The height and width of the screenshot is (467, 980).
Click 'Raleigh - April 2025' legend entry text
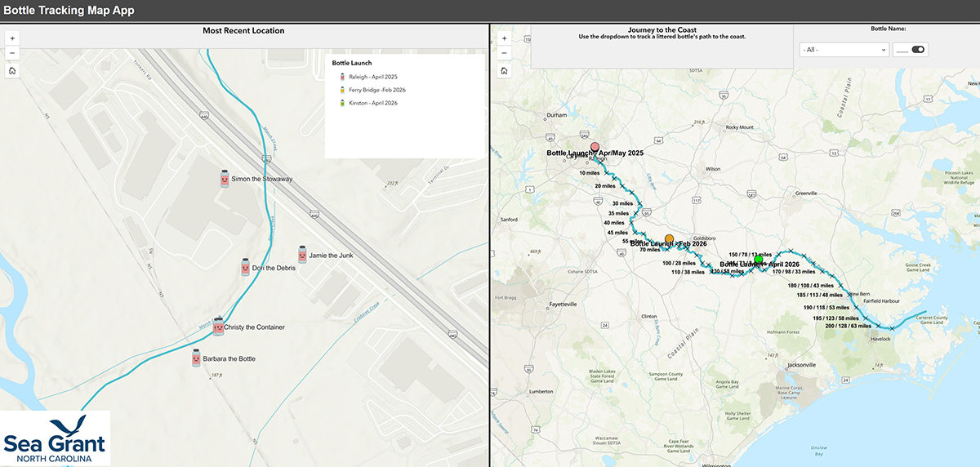pos(373,76)
